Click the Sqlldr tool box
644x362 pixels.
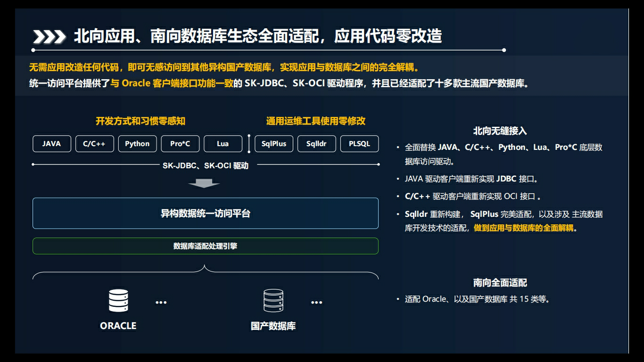click(x=316, y=144)
